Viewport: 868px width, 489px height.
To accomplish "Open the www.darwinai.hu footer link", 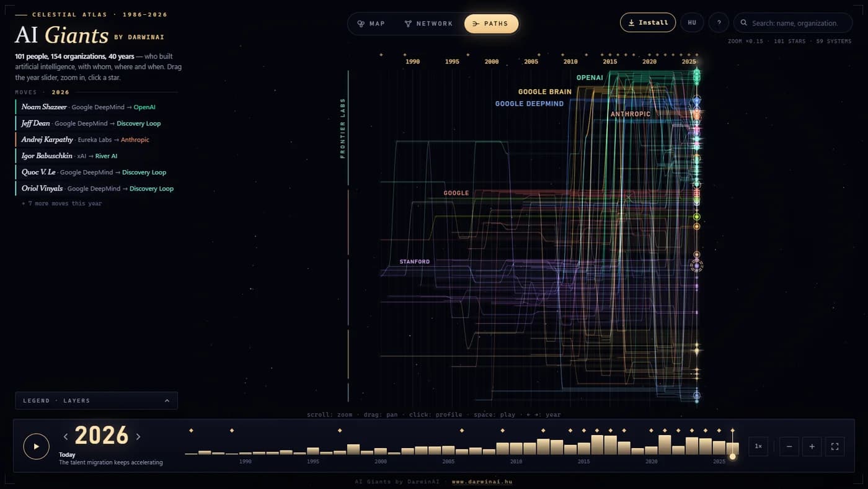I will click(482, 482).
